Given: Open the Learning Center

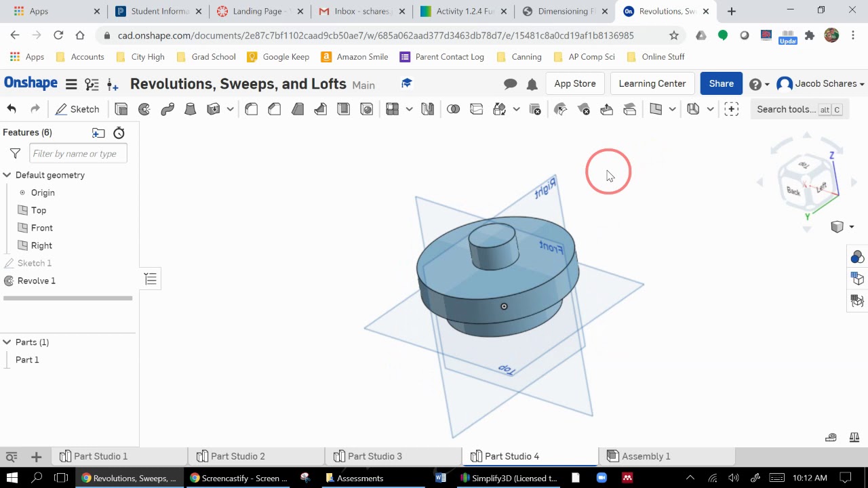Looking at the screenshot, I should tap(652, 84).
